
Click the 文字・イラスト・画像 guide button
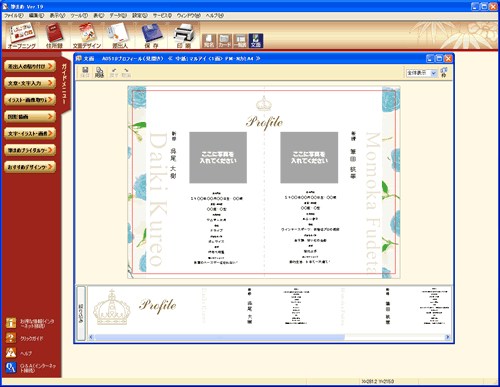tap(30, 133)
